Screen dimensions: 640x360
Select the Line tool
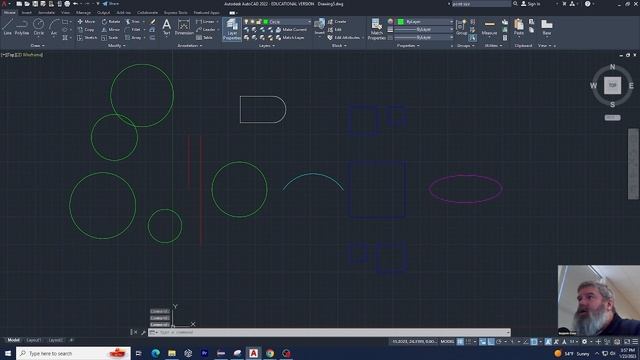click(x=7, y=27)
